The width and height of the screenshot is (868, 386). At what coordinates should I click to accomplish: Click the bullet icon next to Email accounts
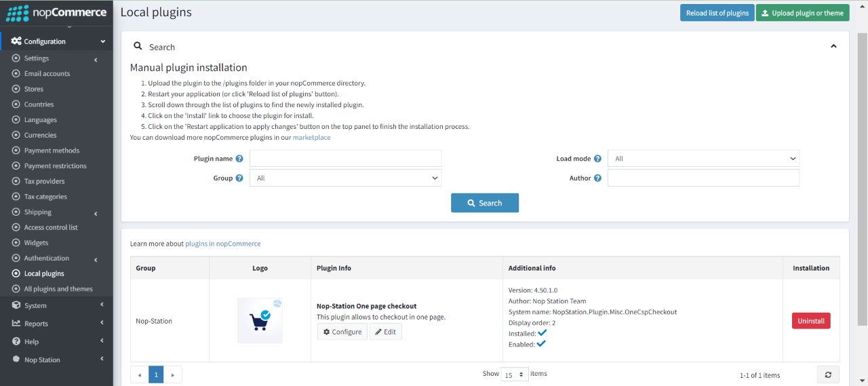[x=16, y=73]
